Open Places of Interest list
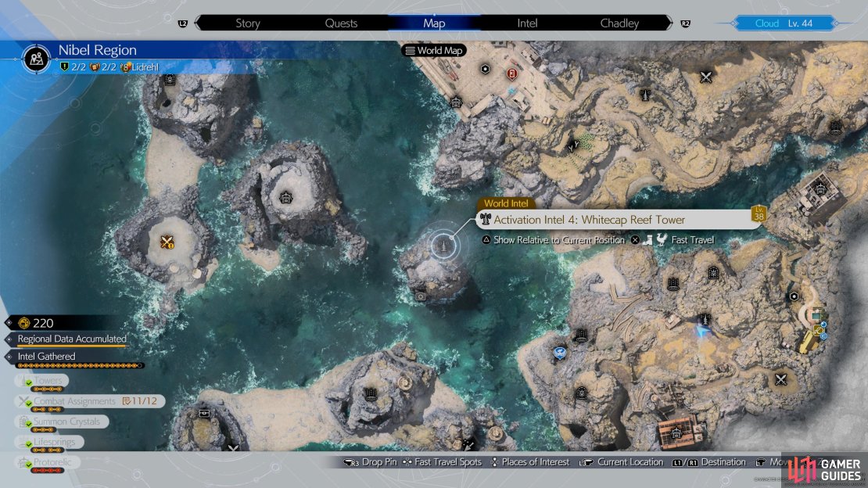 [530, 462]
